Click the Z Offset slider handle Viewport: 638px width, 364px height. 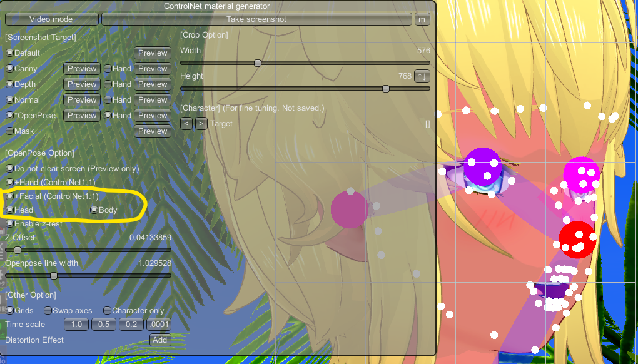coord(18,250)
